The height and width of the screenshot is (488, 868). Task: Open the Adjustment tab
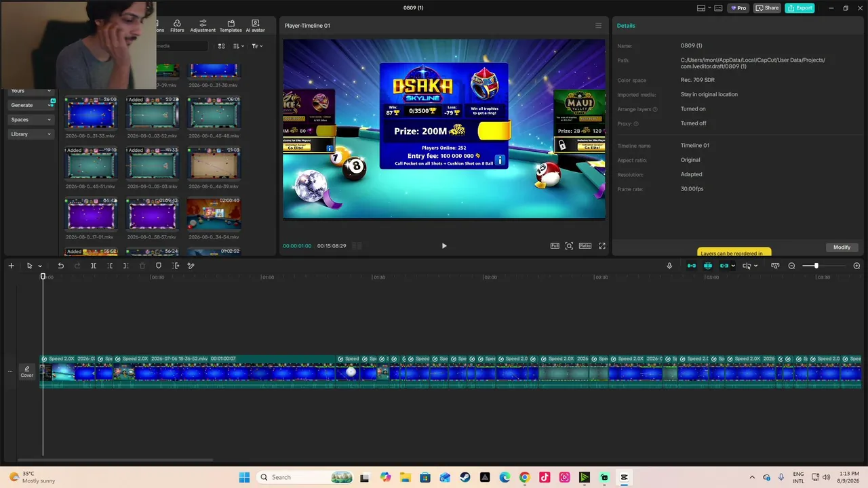(203, 26)
